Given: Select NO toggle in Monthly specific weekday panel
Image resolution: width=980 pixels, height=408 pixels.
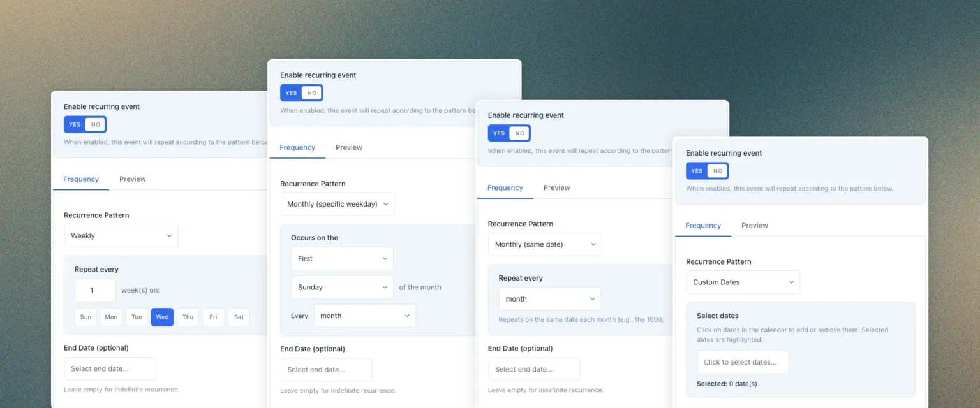Looking at the screenshot, I should [x=311, y=92].
